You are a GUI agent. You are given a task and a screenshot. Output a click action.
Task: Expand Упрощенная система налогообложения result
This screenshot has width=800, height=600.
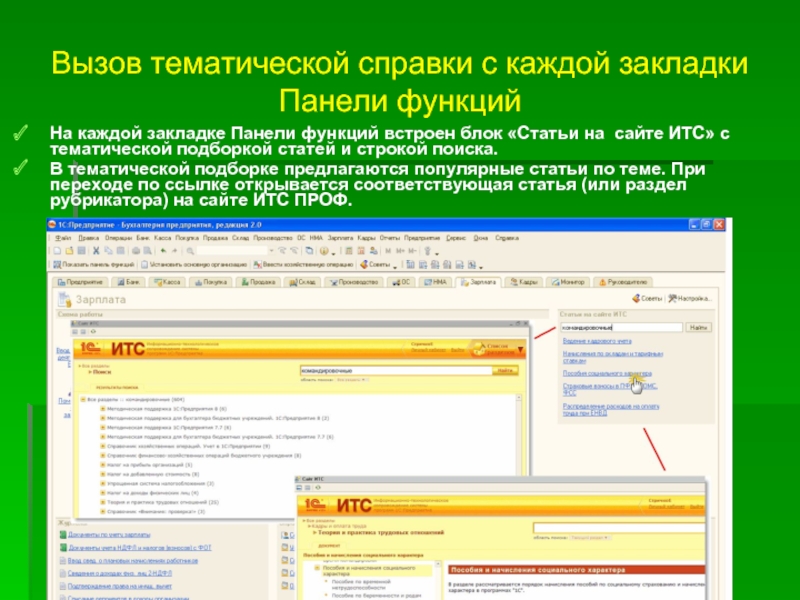click(103, 483)
